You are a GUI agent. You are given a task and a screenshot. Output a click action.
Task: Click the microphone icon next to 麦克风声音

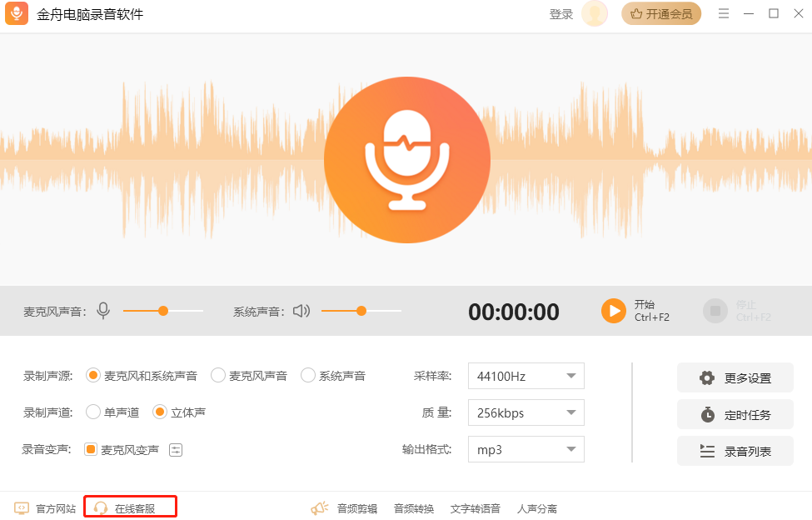coord(103,310)
